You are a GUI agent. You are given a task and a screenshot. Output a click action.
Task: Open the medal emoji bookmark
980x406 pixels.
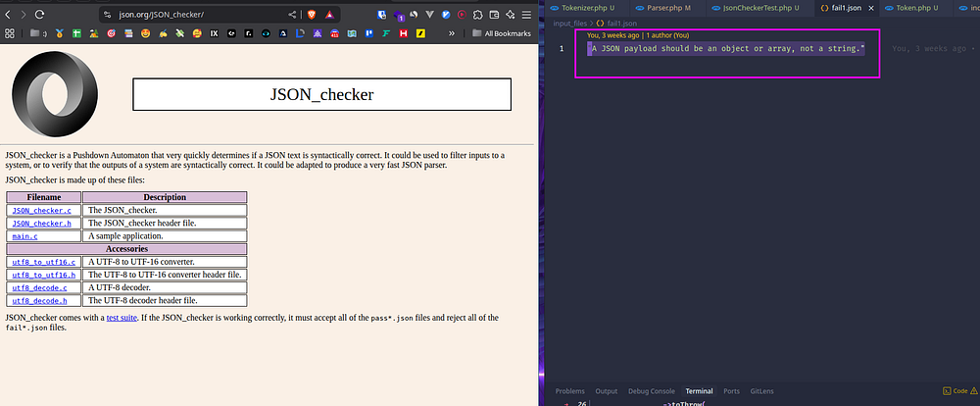click(60, 33)
